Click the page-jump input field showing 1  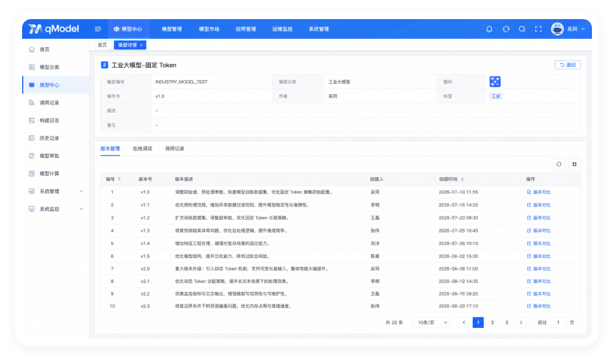pyautogui.click(x=558, y=323)
